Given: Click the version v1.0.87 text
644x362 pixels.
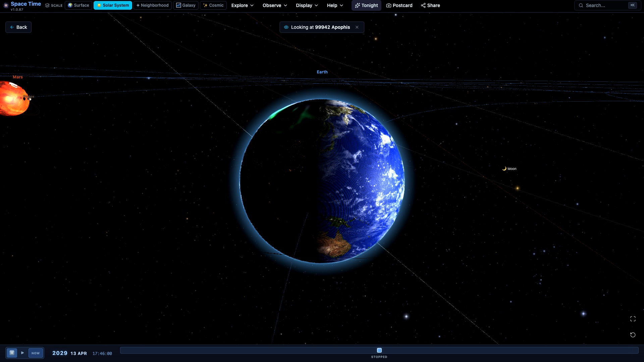Looking at the screenshot, I should pos(17,10).
